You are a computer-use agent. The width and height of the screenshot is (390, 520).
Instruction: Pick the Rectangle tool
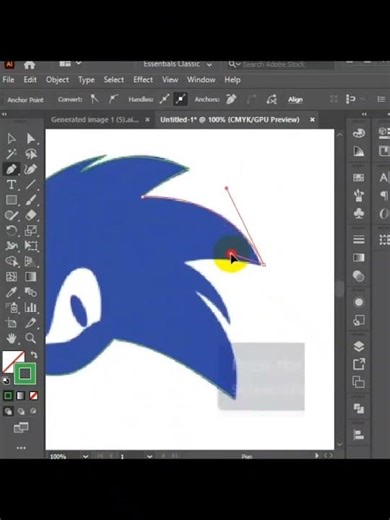[11, 200]
